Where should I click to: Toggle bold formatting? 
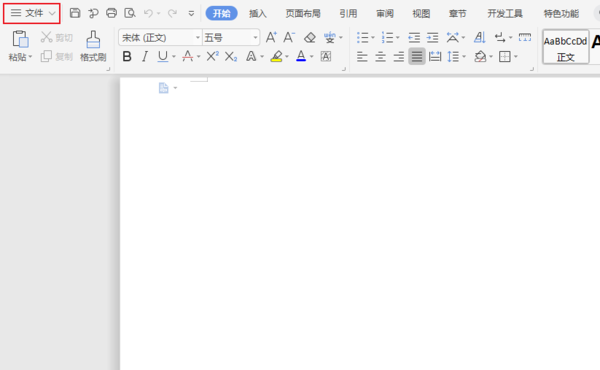[127, 57]
